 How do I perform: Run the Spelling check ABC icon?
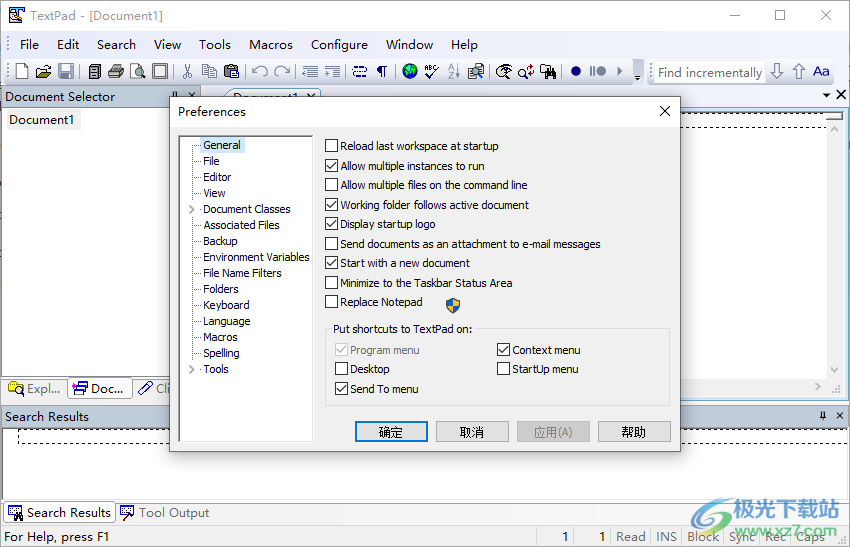point(432,71)
